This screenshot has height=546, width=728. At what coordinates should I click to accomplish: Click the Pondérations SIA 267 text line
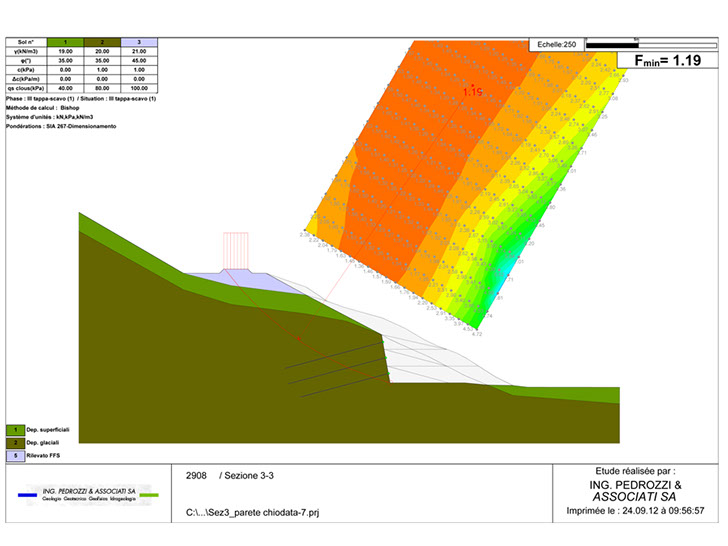click(61, 127)
